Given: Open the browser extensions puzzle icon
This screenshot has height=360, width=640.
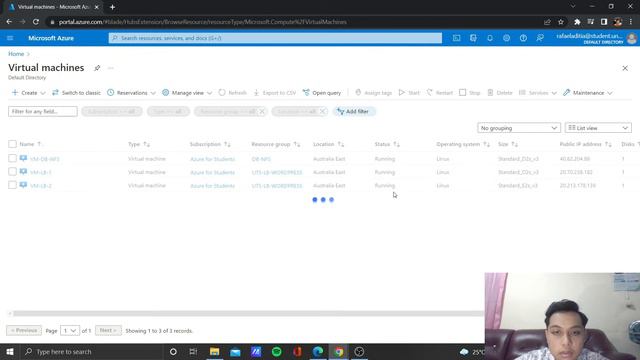Looking at the screenshot, I should click(x=577, y=22).
